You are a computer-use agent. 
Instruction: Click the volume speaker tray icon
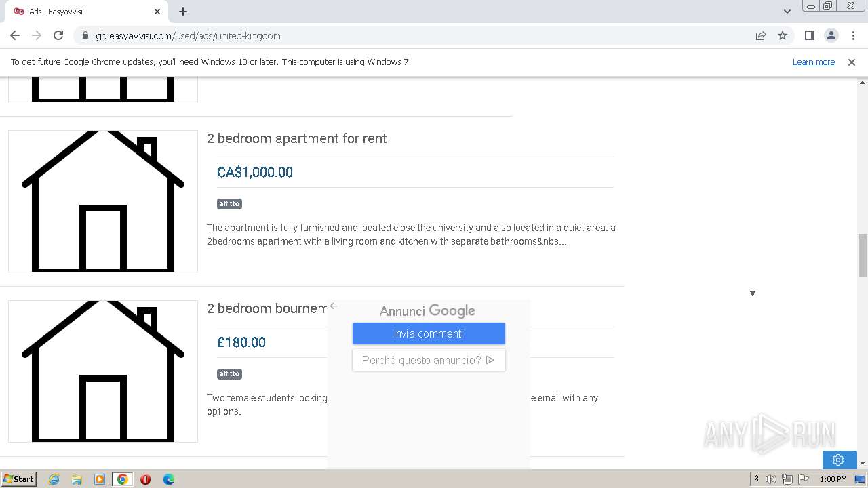pyautogui.click(x=771, y=479)
